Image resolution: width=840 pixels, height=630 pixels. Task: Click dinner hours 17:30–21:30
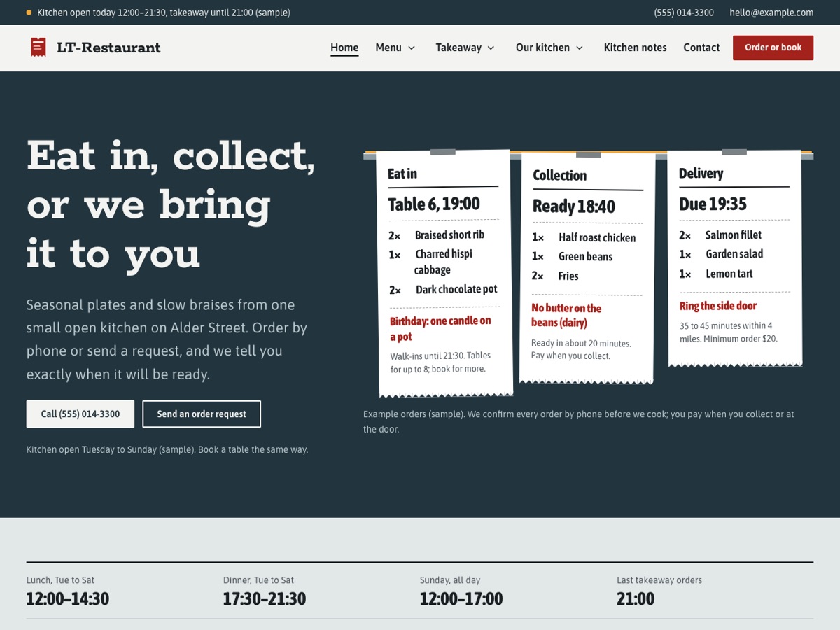click(x=265, y=599)
